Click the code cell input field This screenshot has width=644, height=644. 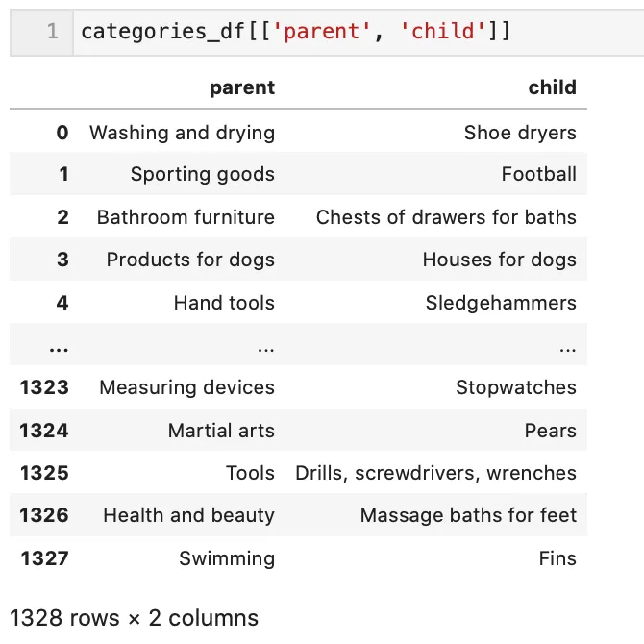tap(356, 32)
